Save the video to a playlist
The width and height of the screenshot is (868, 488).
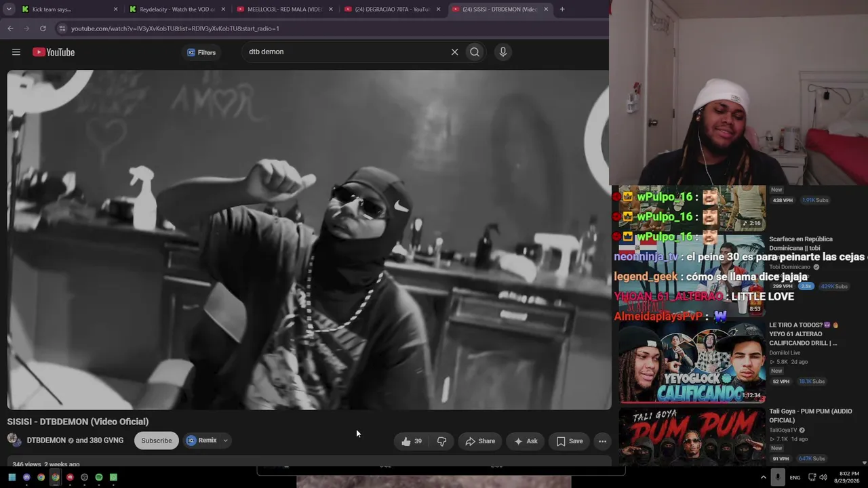pyautogui.click(x=570, y=441)
